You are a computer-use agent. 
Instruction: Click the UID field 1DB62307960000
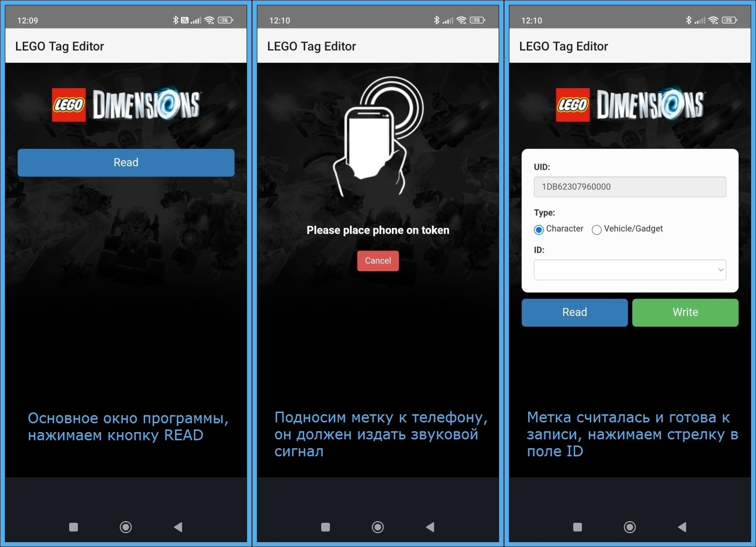pos(630,187)
